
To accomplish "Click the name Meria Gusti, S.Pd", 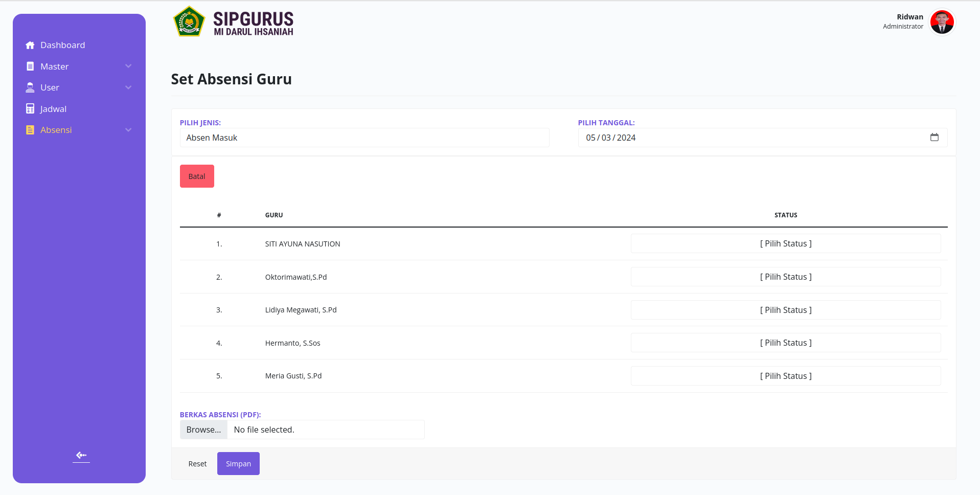I will (x=293, y=376).
